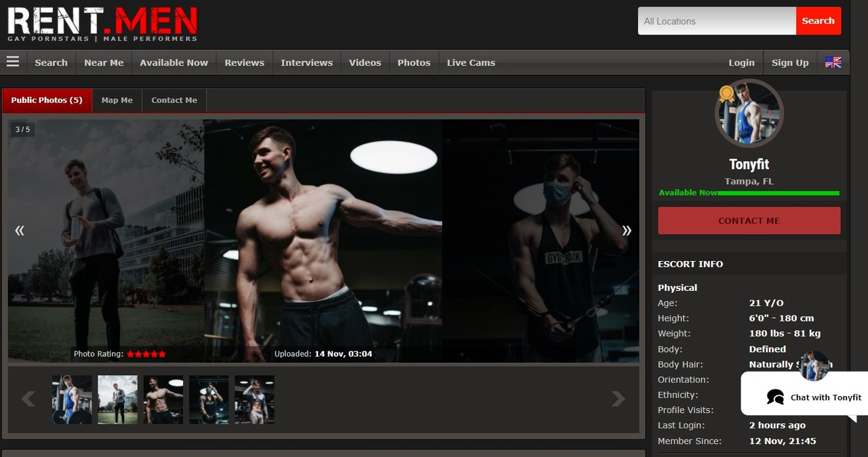The width and height of the screenshot is (868, 457).
Task: Open the Videos menu item
Action: pos(365,62)
